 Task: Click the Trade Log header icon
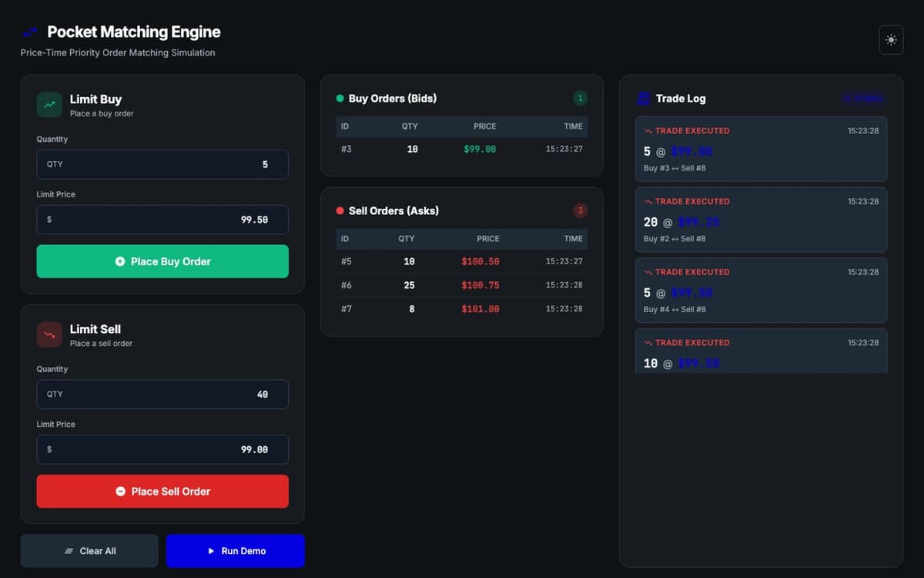[643, 99]
